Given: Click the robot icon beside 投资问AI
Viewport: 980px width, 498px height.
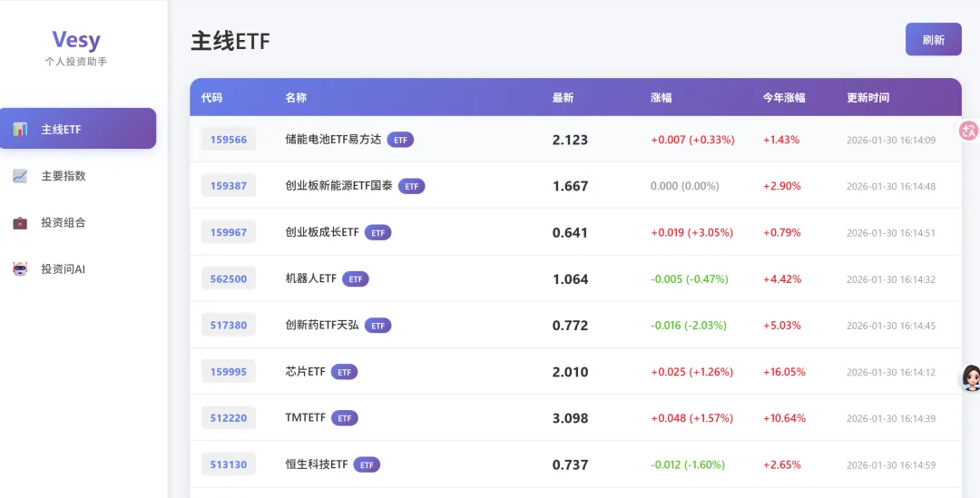Looking at the screenshot, I should click(20, 269).
